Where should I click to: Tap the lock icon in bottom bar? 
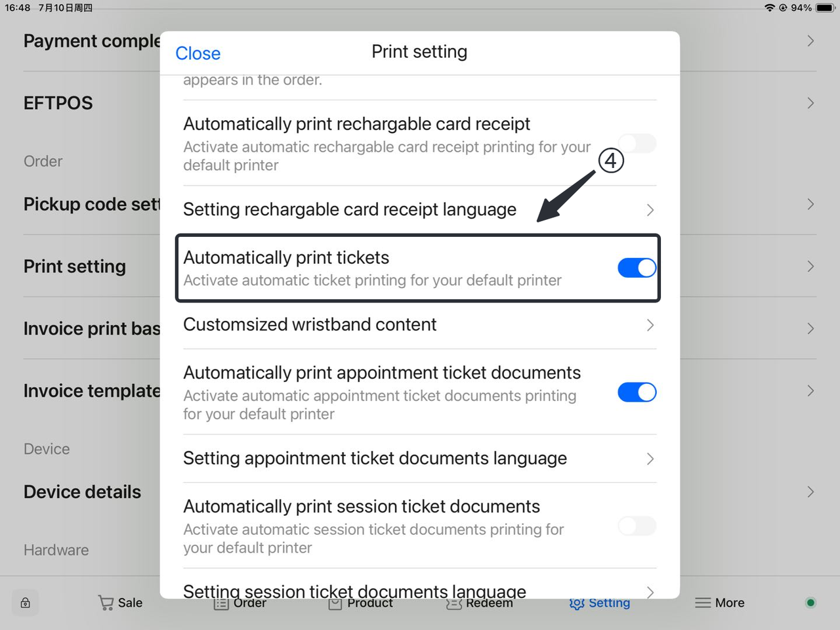(26, 602)
